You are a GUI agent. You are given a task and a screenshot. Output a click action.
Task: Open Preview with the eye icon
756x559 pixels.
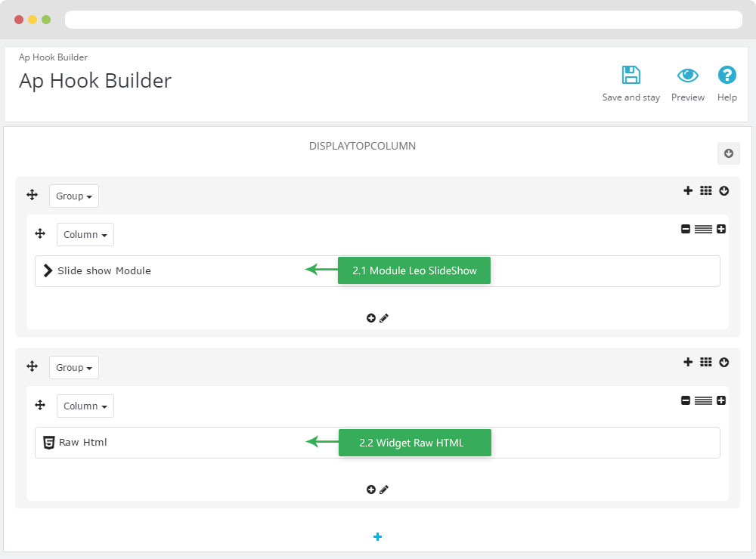(687, 76)
